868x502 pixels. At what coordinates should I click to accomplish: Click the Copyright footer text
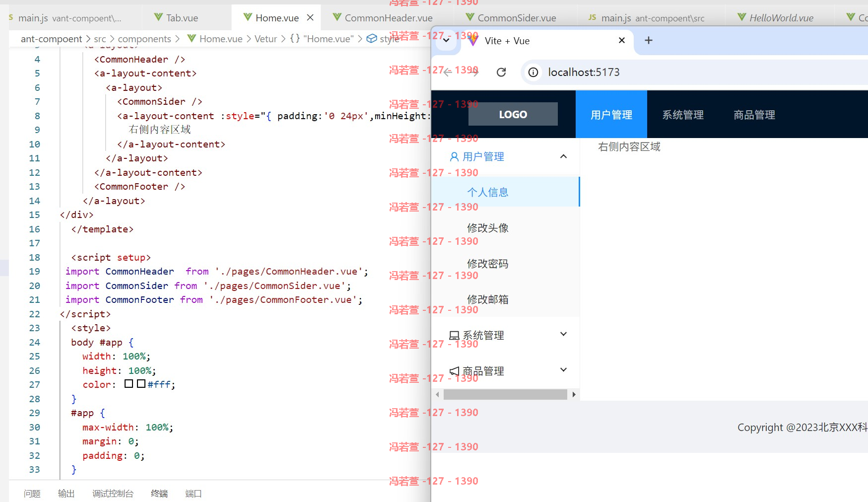pyautogui.click(x=802, y=427)
